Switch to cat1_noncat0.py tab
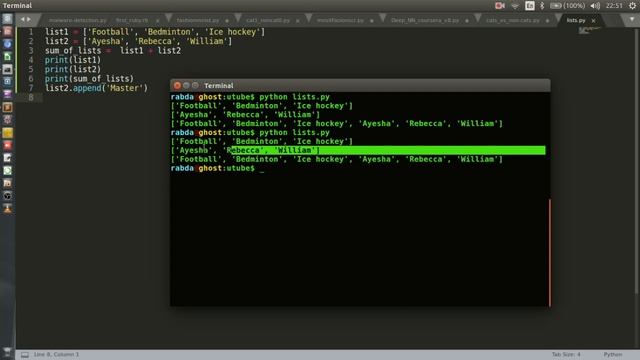Screen dimensions: 640x360 tap(268, 20)
